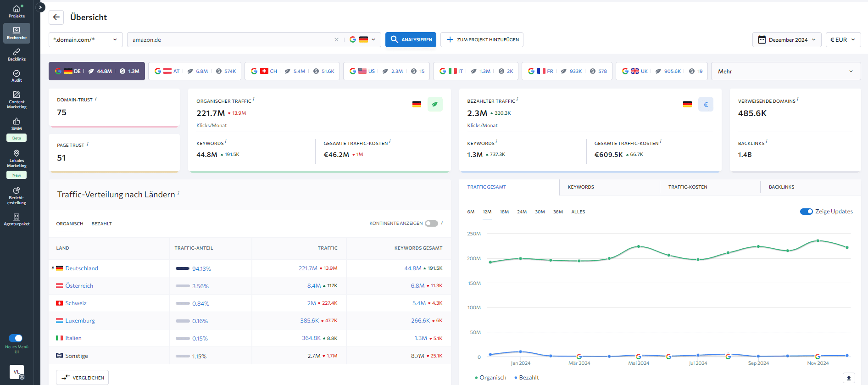Click info icon beside Traffic-Verteilung nach Ländern
Screen dimensions: 868x385
(178, 193)
